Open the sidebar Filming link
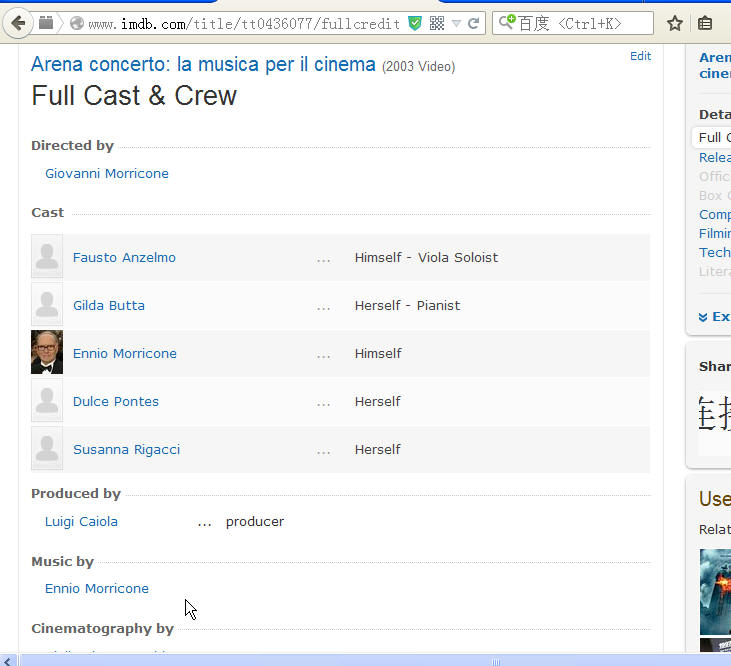The height and width of the screenshot is (666, 731). (715, 233)
